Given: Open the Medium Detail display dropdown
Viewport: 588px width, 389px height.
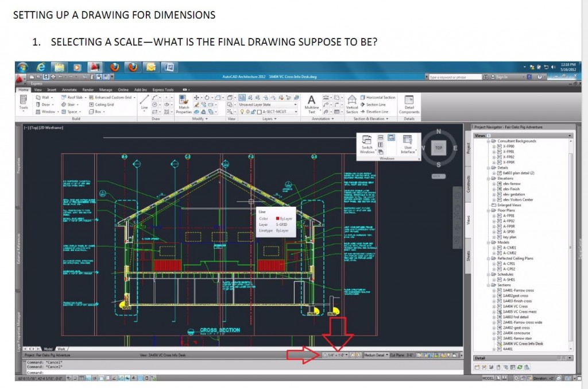Looking at the screenshot, I should 376,355.
